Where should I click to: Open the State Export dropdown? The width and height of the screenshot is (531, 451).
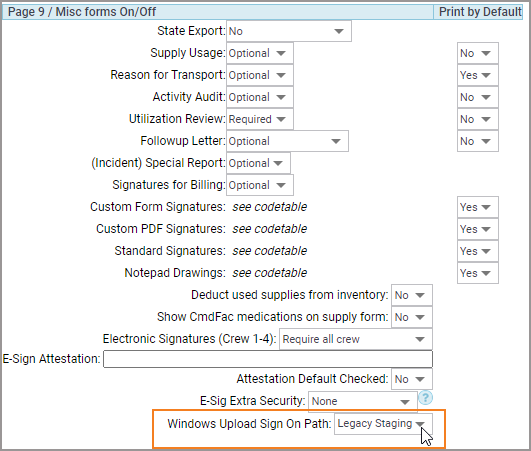click(289, 31)
